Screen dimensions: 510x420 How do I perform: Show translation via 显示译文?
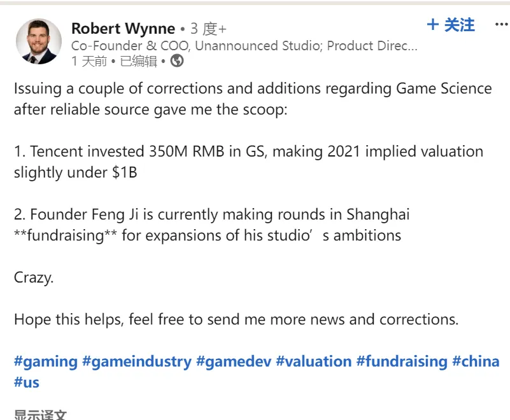coord(40,415)
